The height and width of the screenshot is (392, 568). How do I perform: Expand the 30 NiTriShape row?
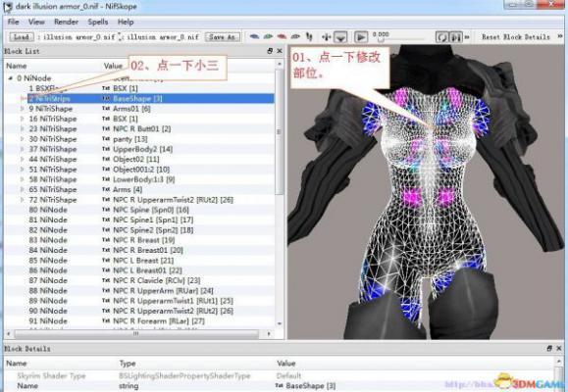[x=23, y=139]
